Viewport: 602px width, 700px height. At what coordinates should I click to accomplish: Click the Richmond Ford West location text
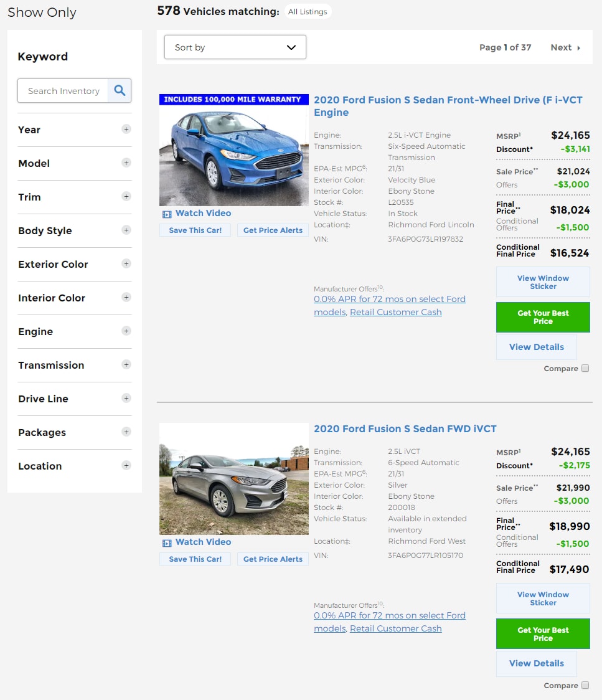coord(426,541)
